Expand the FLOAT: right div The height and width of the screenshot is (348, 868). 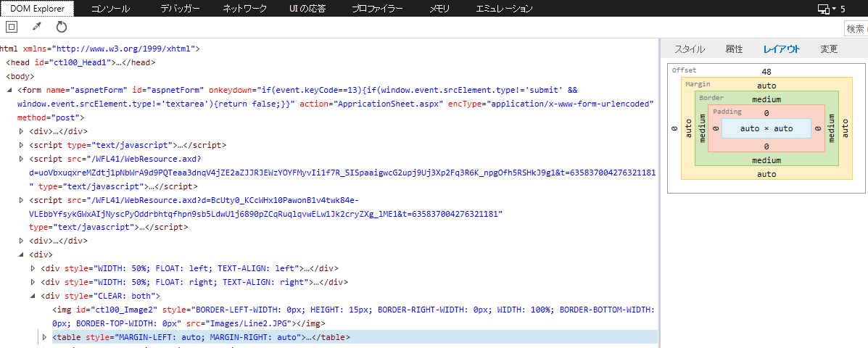tap(33, 282)
